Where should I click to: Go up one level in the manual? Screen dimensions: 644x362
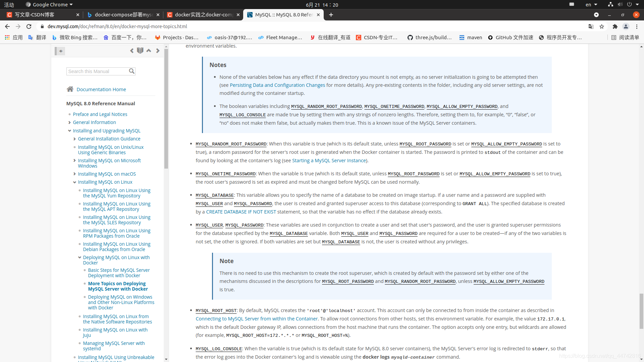[x=149, y=51]
